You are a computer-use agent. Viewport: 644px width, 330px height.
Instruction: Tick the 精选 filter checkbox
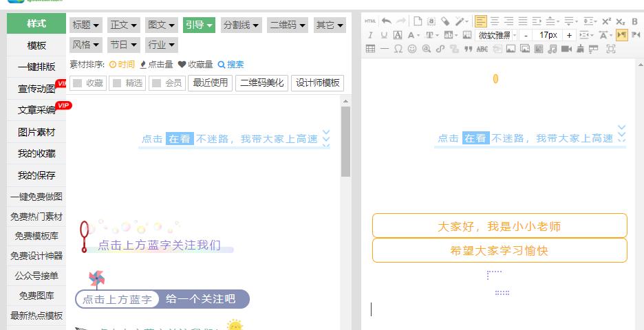(117, 83)
